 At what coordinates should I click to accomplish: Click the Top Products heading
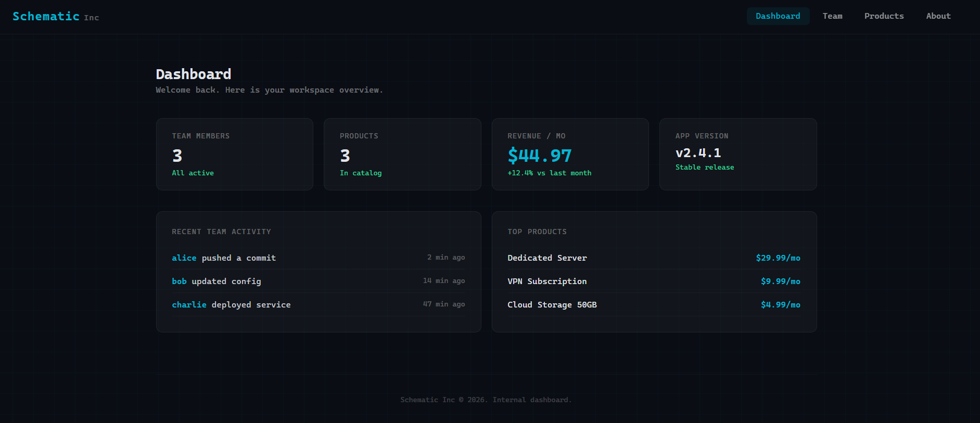tap(537, 232)
